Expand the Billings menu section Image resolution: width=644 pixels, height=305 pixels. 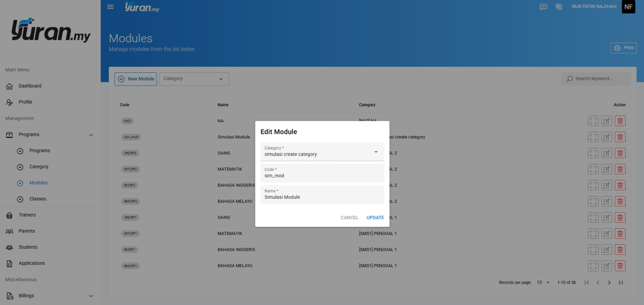coord(91,296)
